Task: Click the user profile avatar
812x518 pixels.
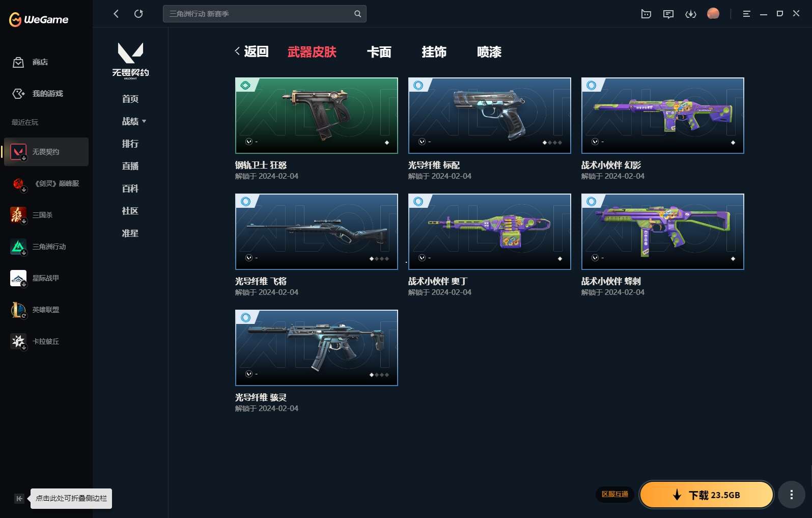Action: click(x=713, y=14)
